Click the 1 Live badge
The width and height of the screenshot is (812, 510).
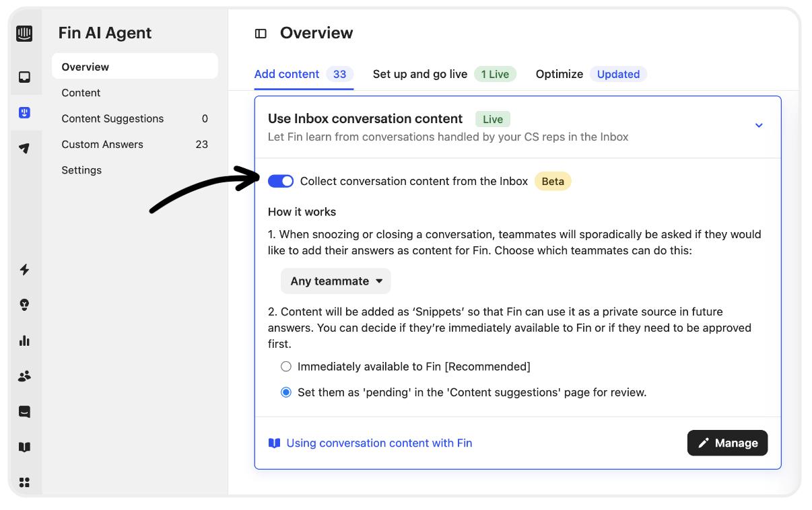[x=495, y=74]
